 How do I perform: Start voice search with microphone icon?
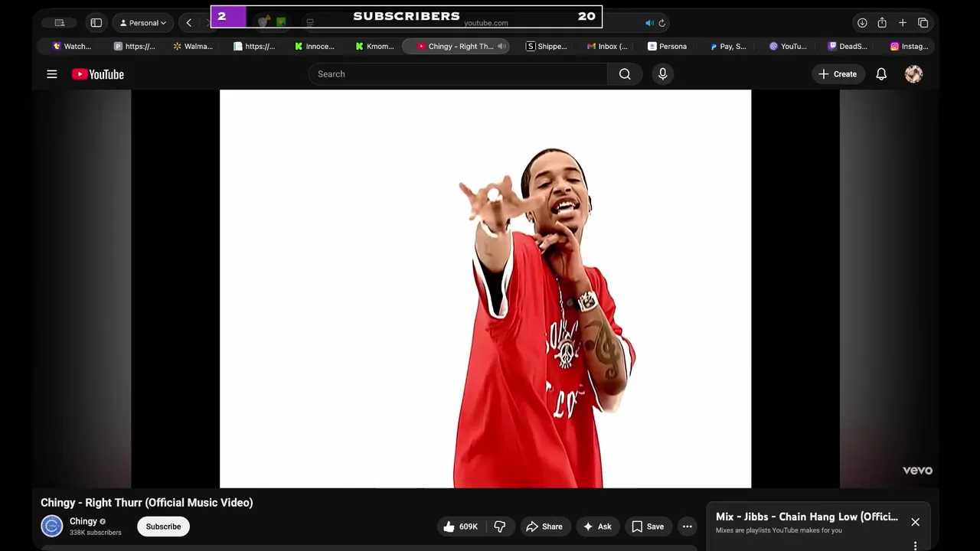663,74
